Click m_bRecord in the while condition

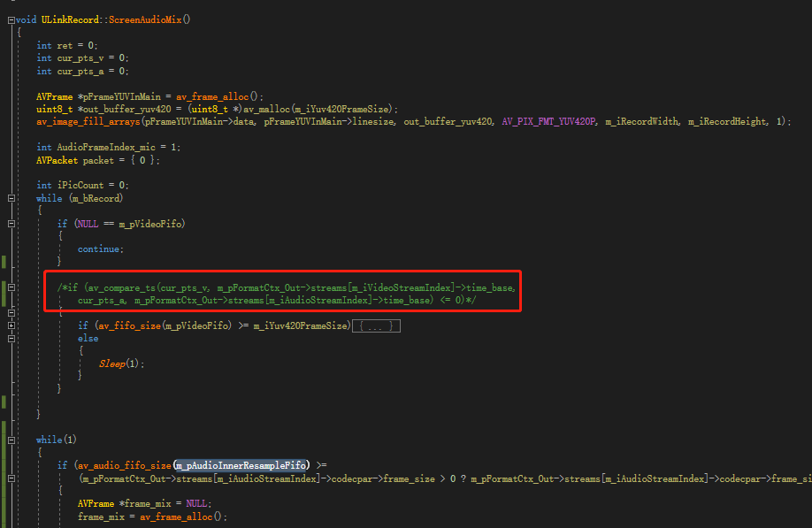tap(96, 198)
